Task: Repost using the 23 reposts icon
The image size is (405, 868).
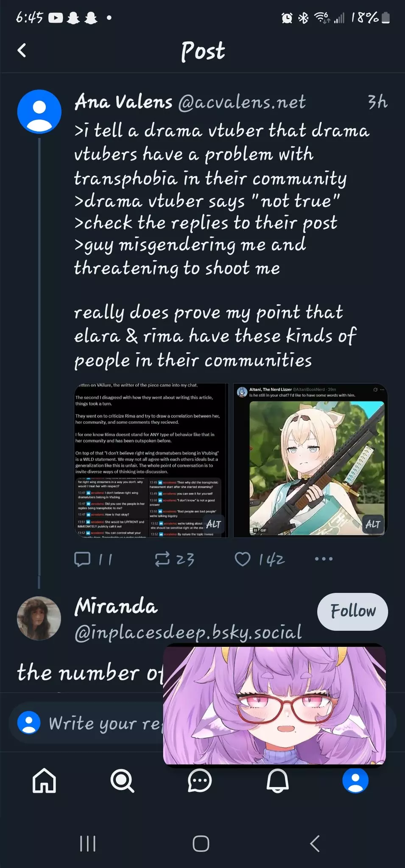Action: (162, 559)
